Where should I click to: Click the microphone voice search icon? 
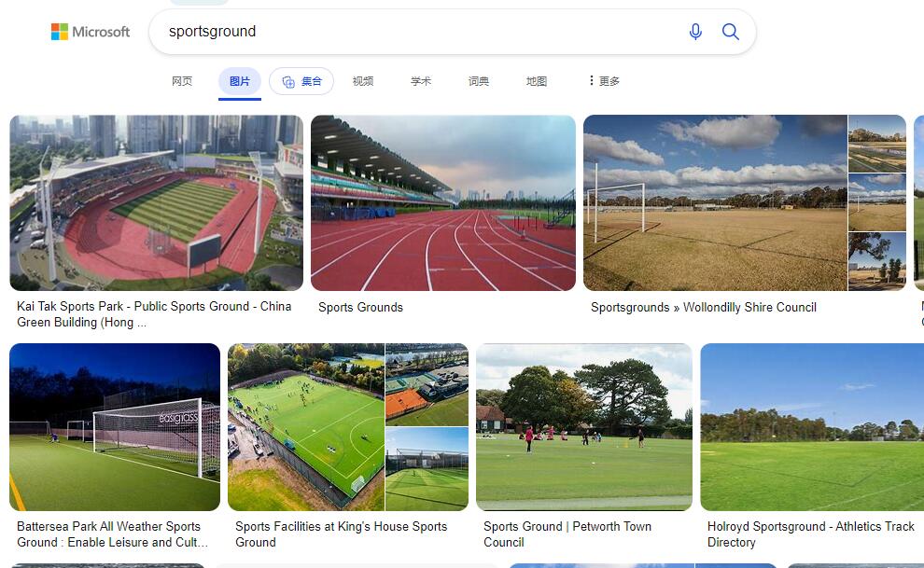[x=695, y=32]
